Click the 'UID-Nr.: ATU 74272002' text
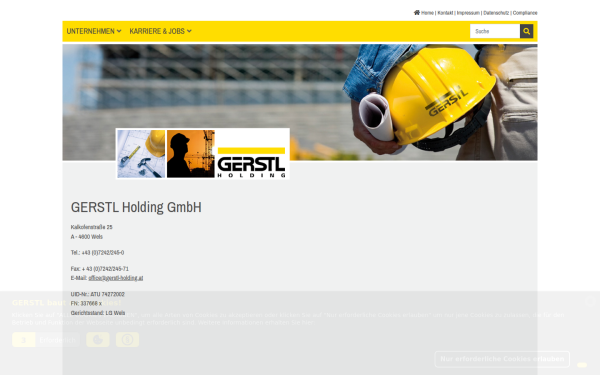This screenshot has height=375, width=600. (x=98, y=294)
